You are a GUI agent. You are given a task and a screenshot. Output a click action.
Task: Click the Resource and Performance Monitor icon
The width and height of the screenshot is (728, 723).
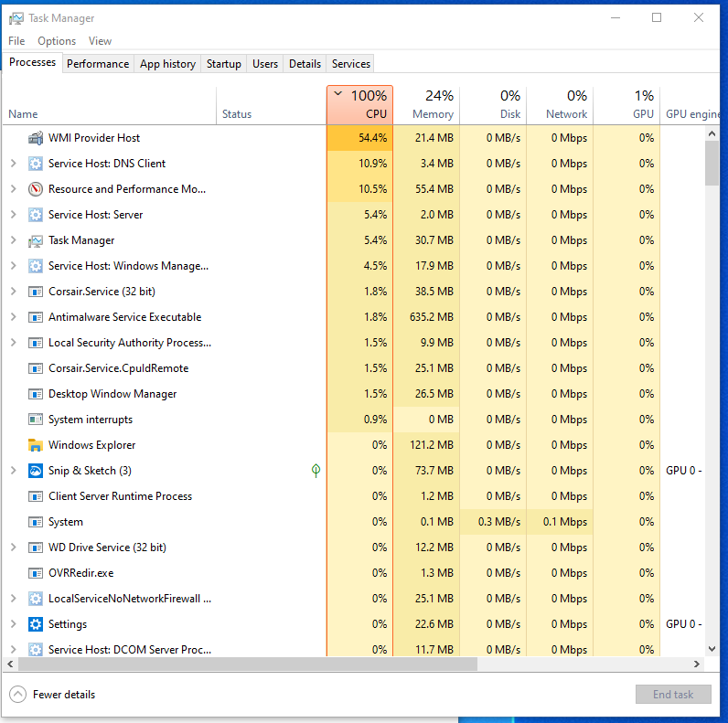[x=36, y=189]
